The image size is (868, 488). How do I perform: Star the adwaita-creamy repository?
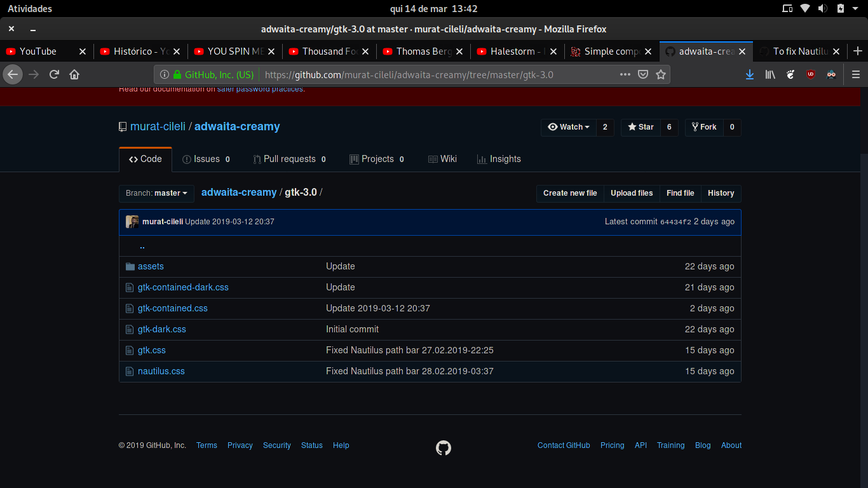641,127
